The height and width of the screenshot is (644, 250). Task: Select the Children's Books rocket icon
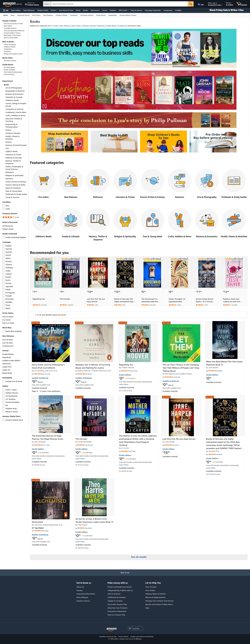click(44, 220)
